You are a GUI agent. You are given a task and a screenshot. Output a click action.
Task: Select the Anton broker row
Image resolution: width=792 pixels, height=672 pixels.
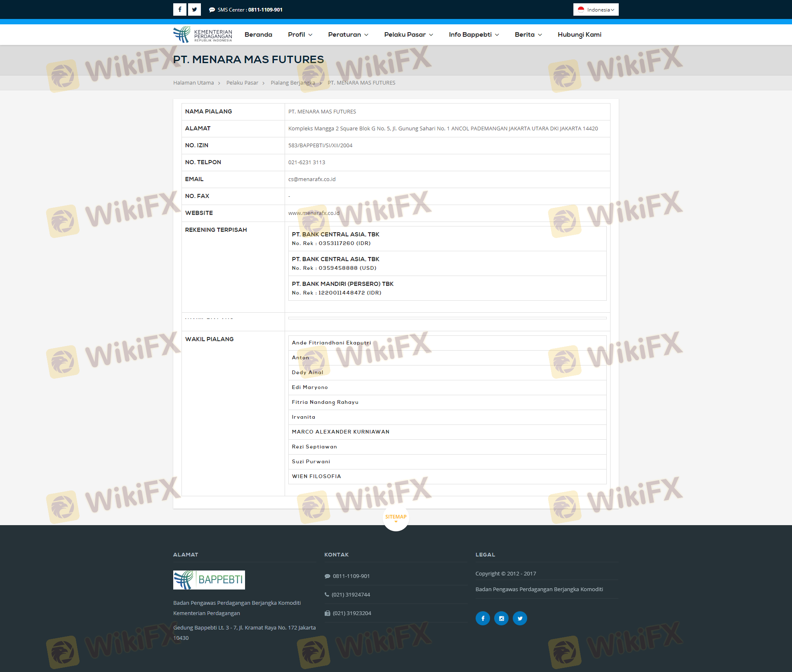coord(447,358)
